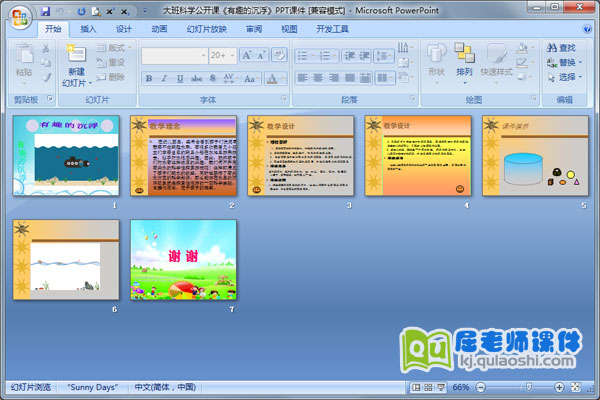This screenshot has width=600, height=400.
Task: Click the Find (查找) icon
Action: [x=554, y=47]
